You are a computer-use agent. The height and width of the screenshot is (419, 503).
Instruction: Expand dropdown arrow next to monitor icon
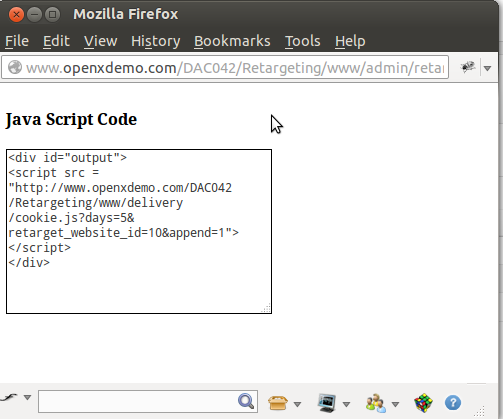(346, 404)
